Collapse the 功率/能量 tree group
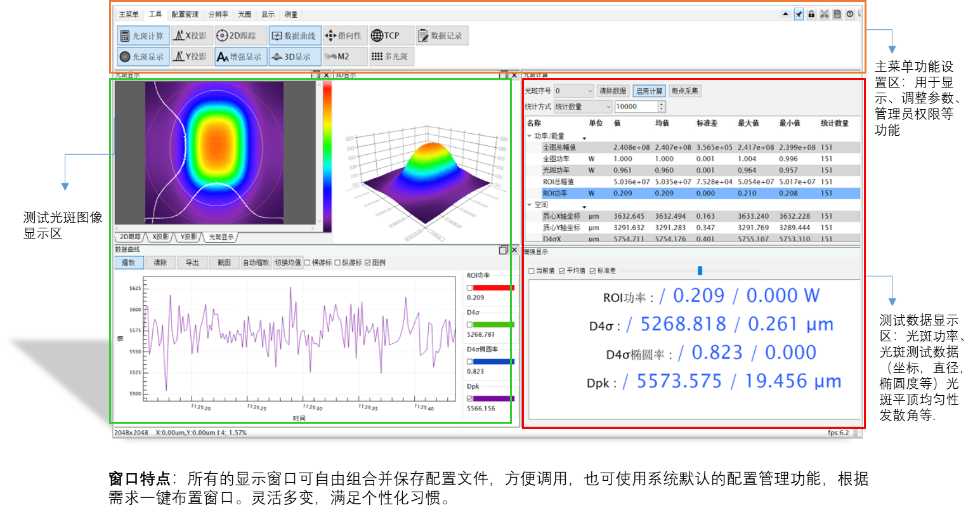This screenshot has width=980, height=517. (530, 136)
